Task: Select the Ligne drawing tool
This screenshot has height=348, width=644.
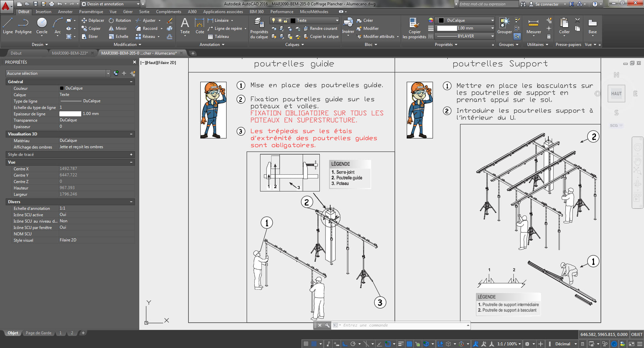Action: coord(7,27)
